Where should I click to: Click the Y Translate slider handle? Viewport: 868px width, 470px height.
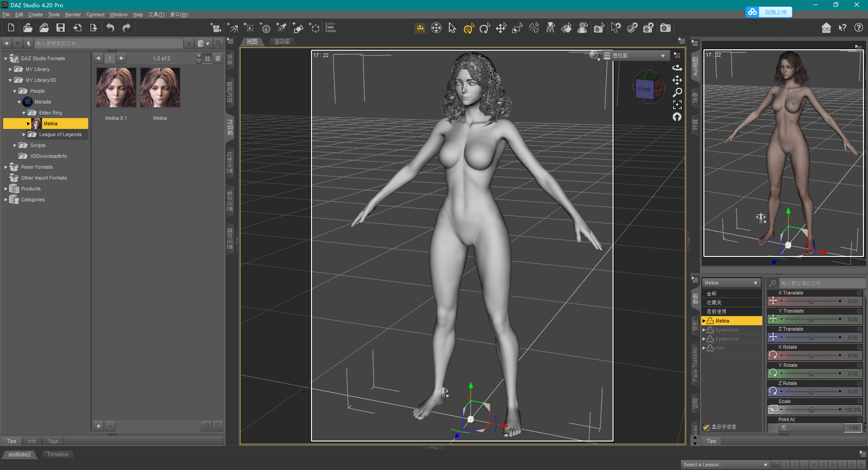pos(811,319)
